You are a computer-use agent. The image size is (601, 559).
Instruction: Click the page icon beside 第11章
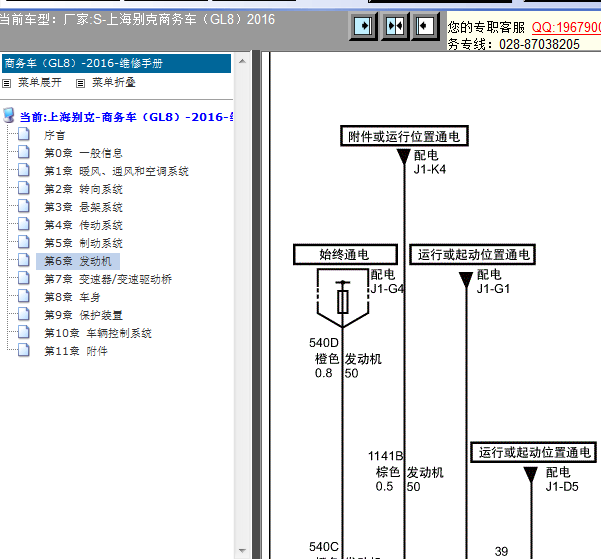24,350
